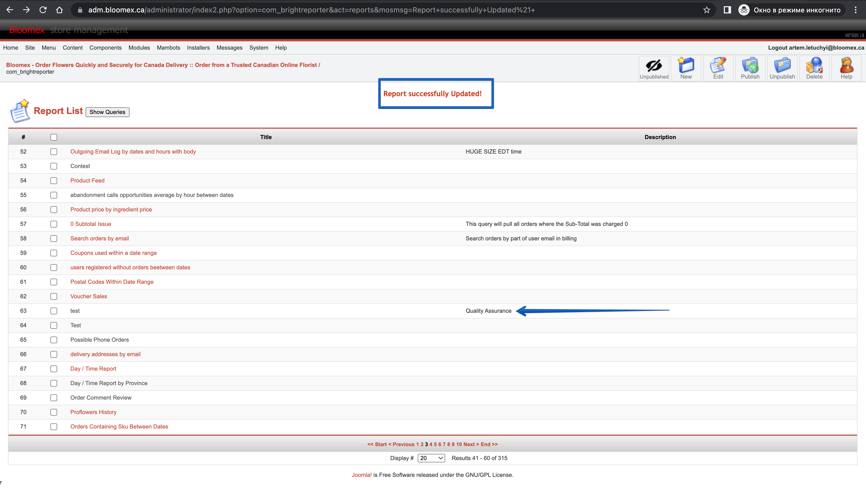Open the Messages menu
This screenshot has height=504, width=866.
tap(230, 48)
